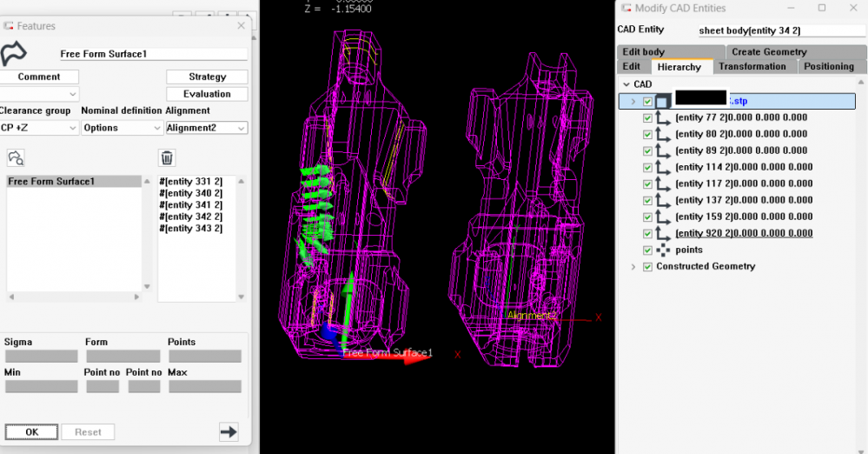
Task: Expand the Constructed Geometry tree node
Action: coord(633,267)
